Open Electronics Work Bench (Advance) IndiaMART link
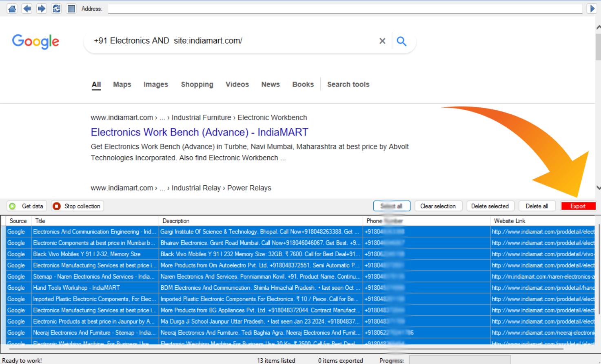 [x=199, y=132]
